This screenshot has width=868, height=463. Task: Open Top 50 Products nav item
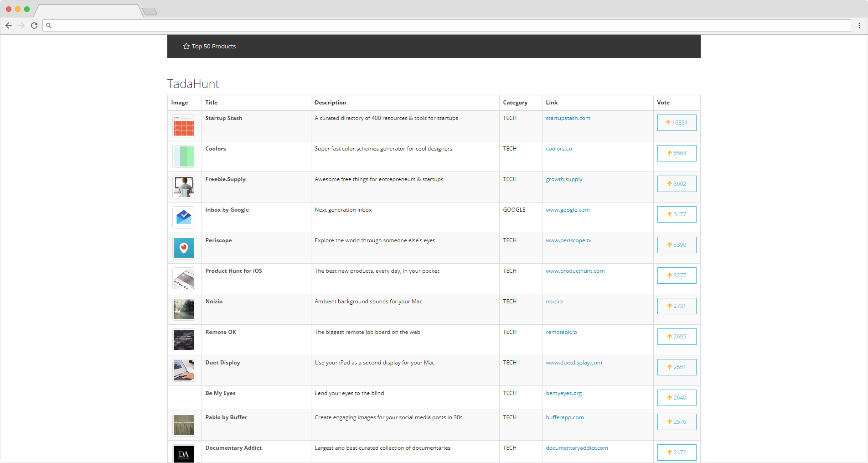coord(213,47)
